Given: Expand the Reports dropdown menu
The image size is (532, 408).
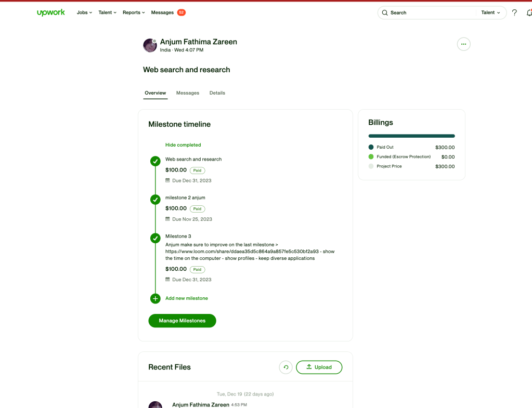Looking at the screenshot, I should (134, 12).
